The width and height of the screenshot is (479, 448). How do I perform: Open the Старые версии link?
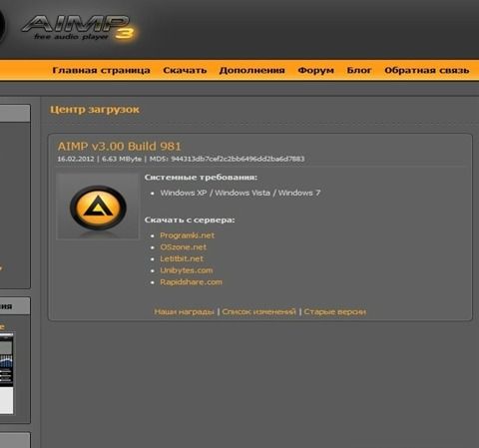[x=335, y=311]
